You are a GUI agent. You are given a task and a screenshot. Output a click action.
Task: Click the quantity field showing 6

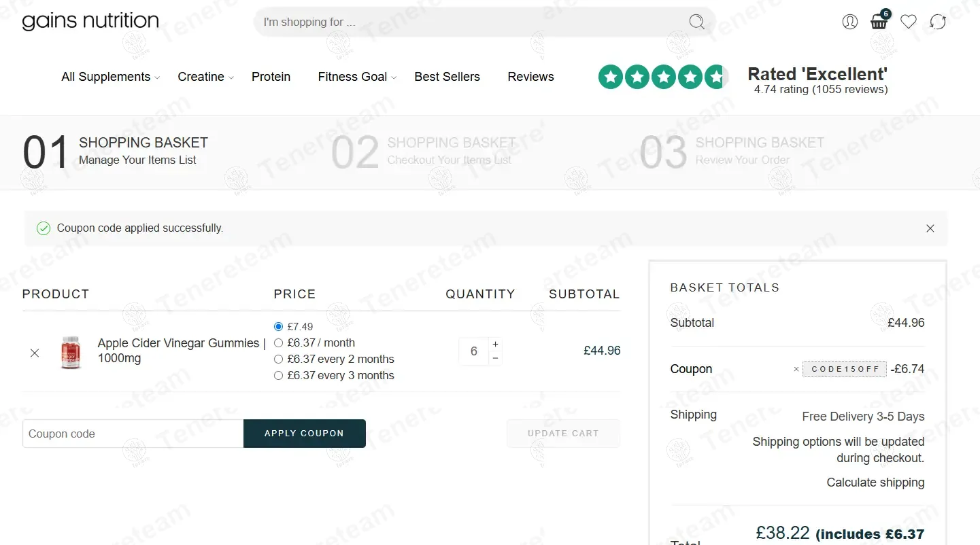(x=473, y=352)
